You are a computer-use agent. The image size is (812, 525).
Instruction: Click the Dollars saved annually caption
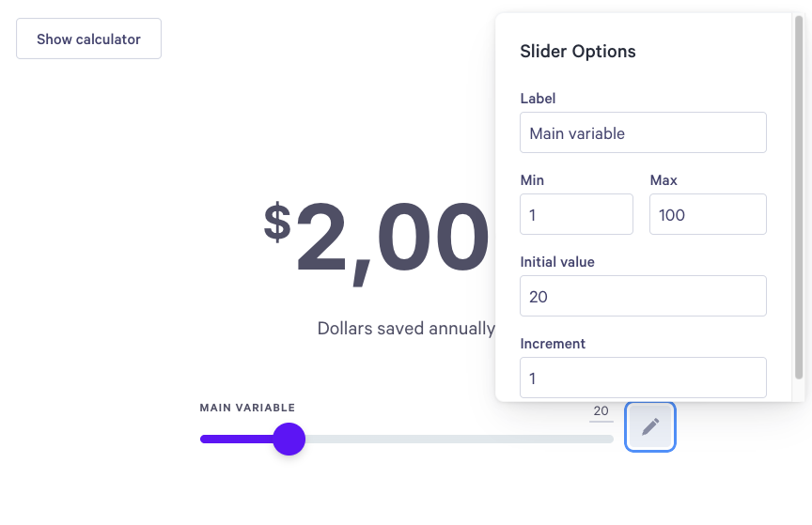pyautogui.click(x=406, y=329)
